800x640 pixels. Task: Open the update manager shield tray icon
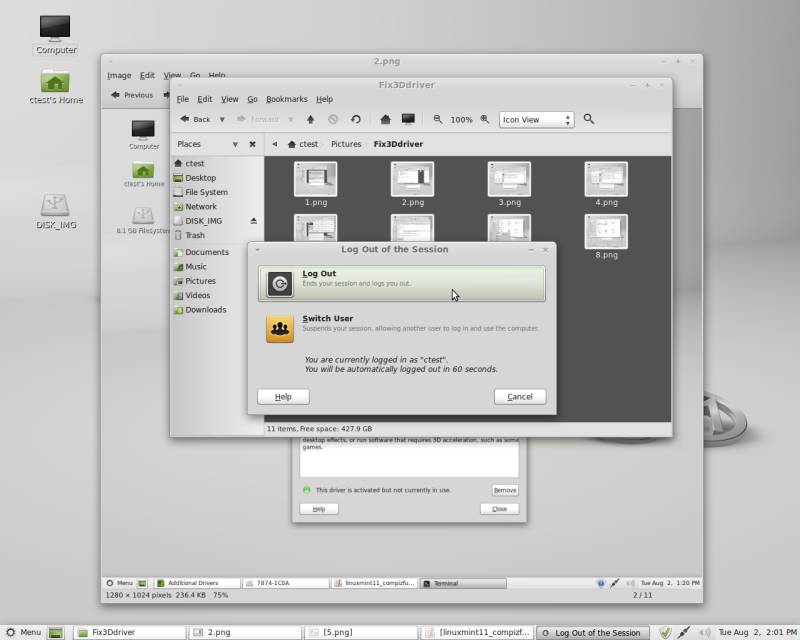[x=664, y=633]
